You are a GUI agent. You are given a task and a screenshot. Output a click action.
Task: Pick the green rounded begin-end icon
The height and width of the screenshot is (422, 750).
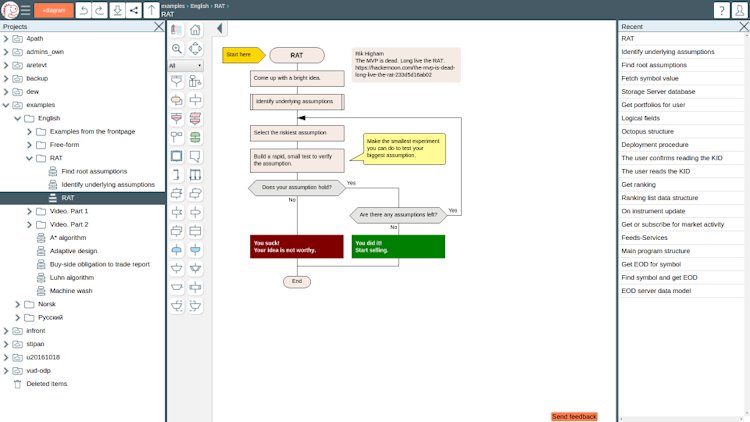point(195,137)
